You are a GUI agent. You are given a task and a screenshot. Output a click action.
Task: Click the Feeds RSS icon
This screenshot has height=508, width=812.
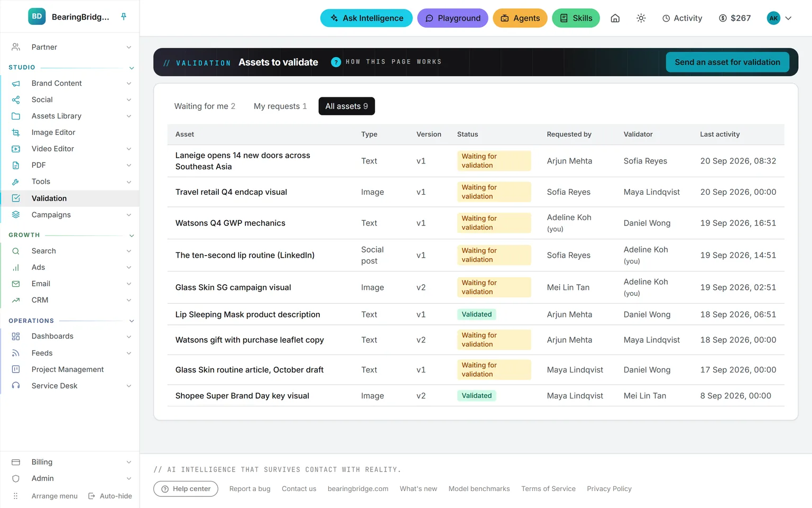[x=16, y=353]
